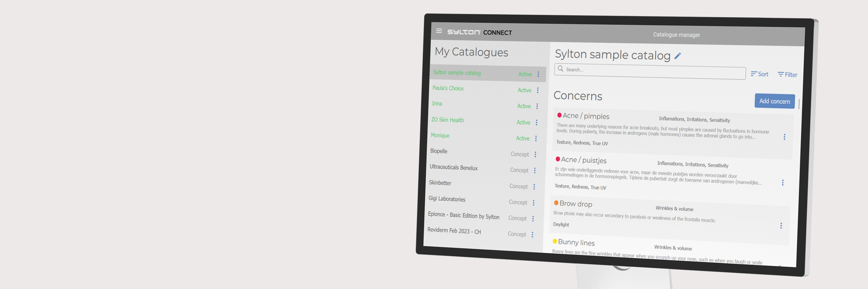
Task: Select Monique catalogue
Action: point(440,136)
